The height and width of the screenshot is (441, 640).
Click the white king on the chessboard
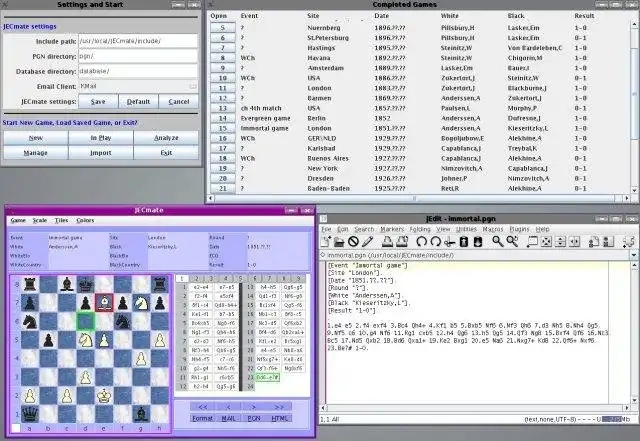pos(104,396)
